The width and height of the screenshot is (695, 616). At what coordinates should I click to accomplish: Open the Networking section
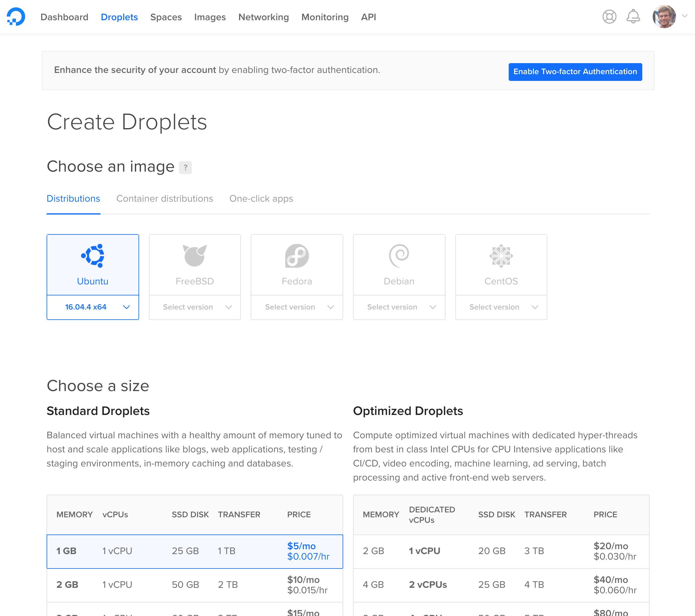(x=264, y=17)
